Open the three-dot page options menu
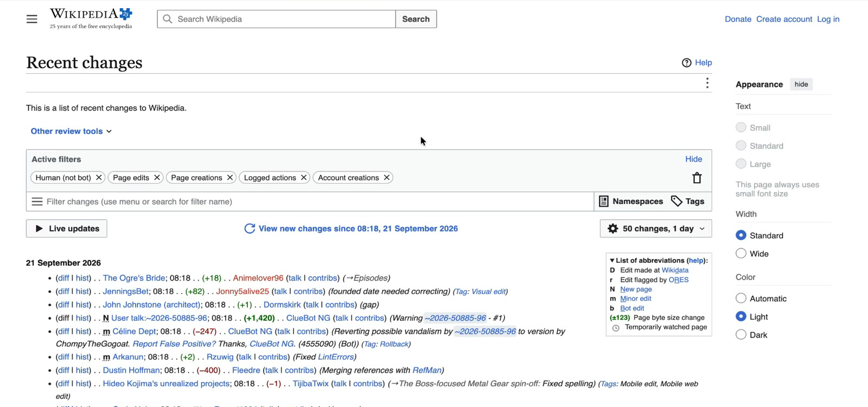The height and width of the screenshot is (407, 868). 707,83
